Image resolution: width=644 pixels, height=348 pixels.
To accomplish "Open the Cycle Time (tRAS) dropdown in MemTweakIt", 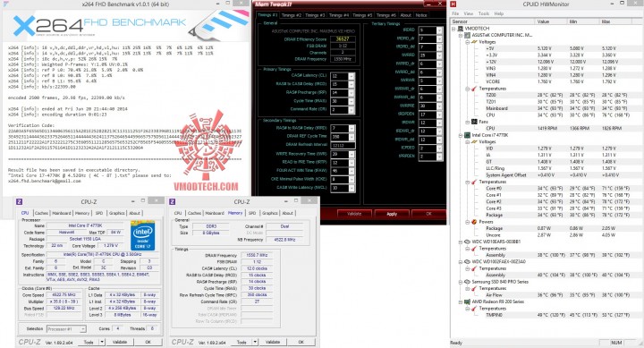I will pyautogui.click(x=352, y=101).
